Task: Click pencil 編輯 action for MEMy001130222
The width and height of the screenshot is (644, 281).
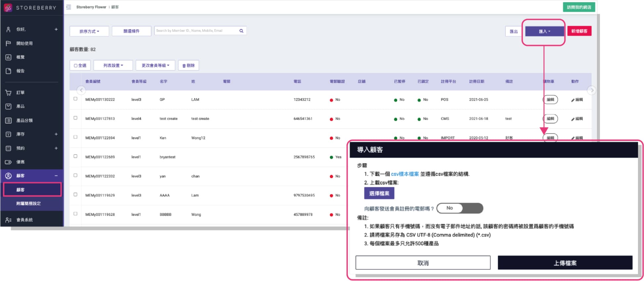Action: coord(577,100)
